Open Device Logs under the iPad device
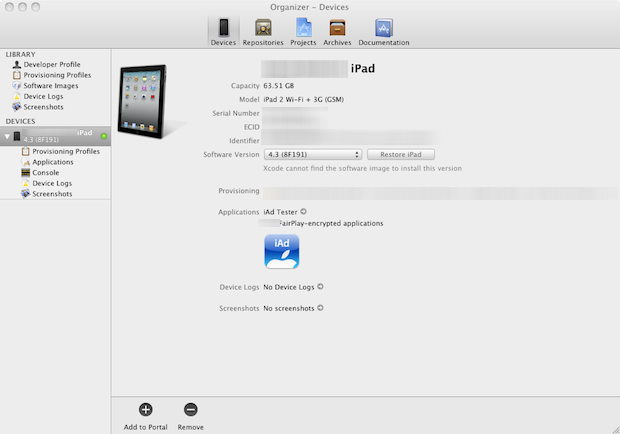This screenshot has height=434, width=620. click(x=50, y=183)
